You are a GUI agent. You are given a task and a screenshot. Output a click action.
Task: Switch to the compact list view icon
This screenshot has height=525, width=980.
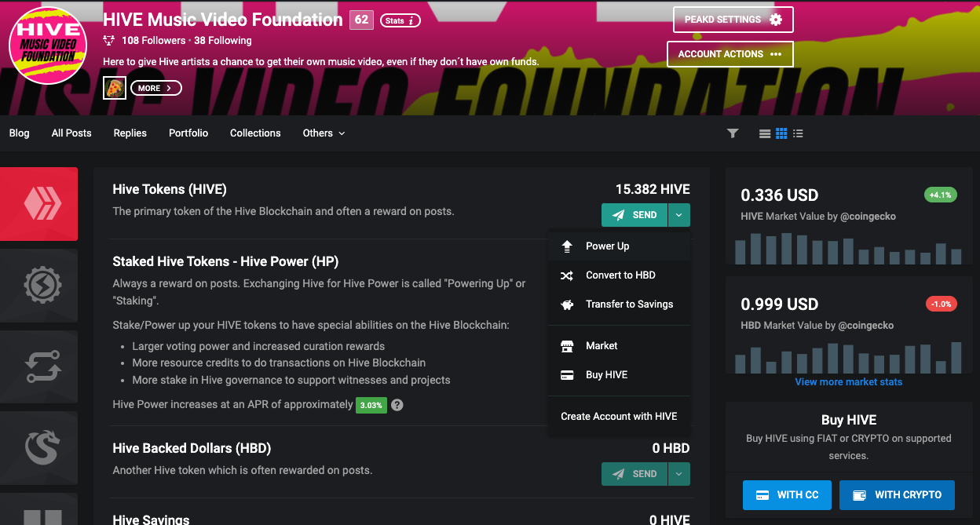coord(798,133)
